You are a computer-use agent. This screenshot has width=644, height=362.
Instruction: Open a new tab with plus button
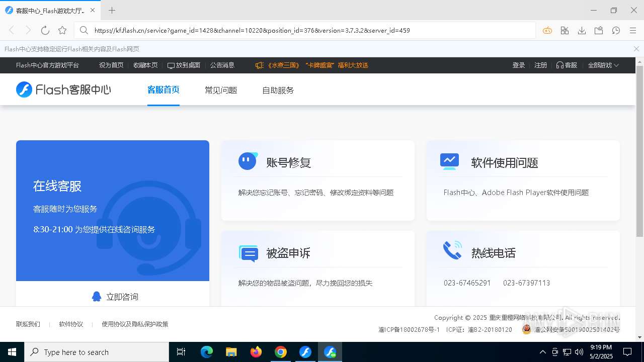[x=112, y=10]
